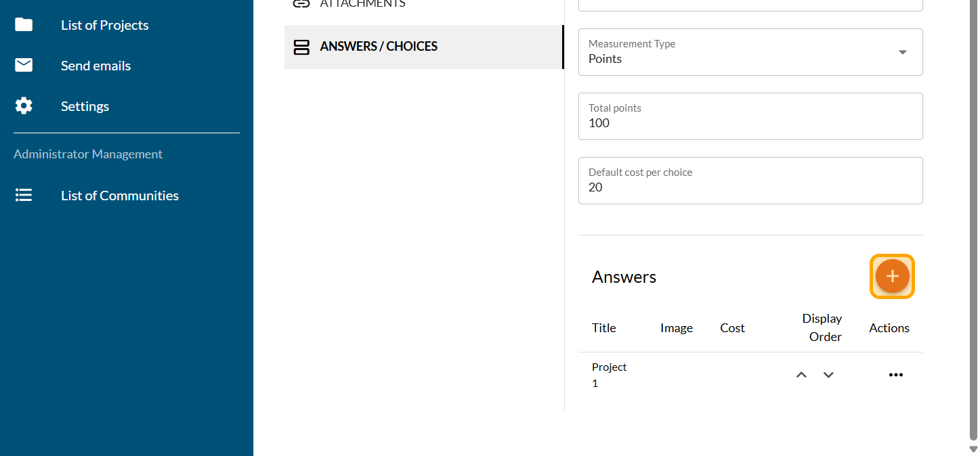Click the gear icon in the sidebar
This screenshot has width=980, height=456.
click(24, 106)
